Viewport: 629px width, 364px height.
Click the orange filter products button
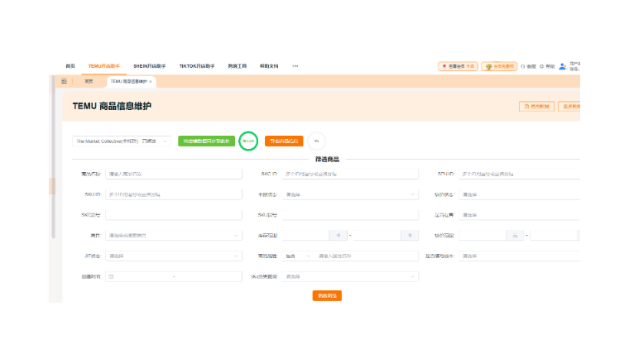click(x=327, y=296)
